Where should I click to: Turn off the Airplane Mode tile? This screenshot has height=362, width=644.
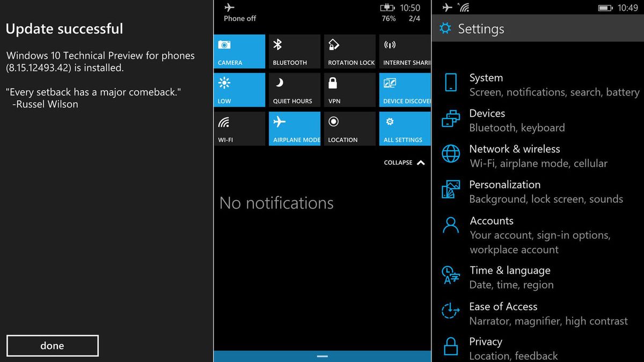click(x=295, y=129)
